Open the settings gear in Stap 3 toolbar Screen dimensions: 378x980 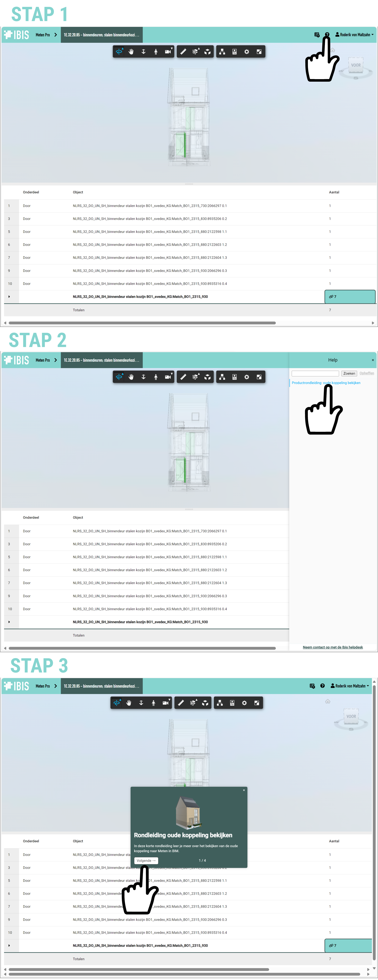click(244, 703)
